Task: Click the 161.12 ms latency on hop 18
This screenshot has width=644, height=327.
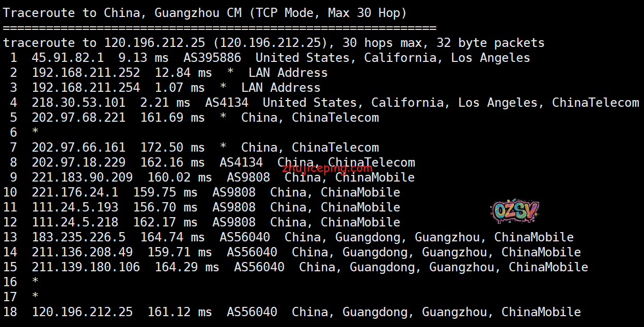Action: 179,312
